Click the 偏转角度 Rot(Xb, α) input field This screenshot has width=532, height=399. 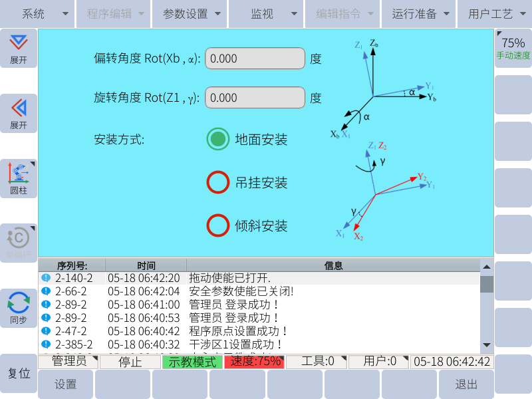(x=255, y=59)
